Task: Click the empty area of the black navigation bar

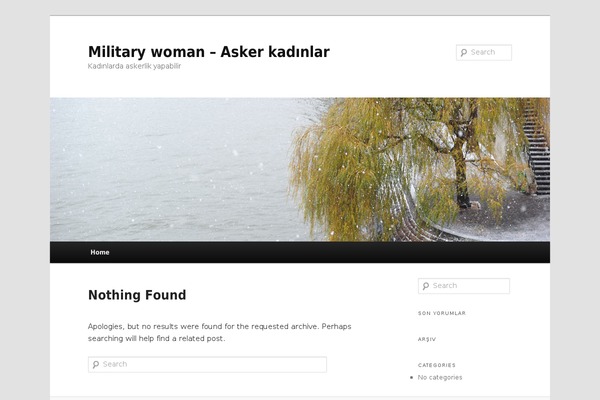Action: click(329, 252)
